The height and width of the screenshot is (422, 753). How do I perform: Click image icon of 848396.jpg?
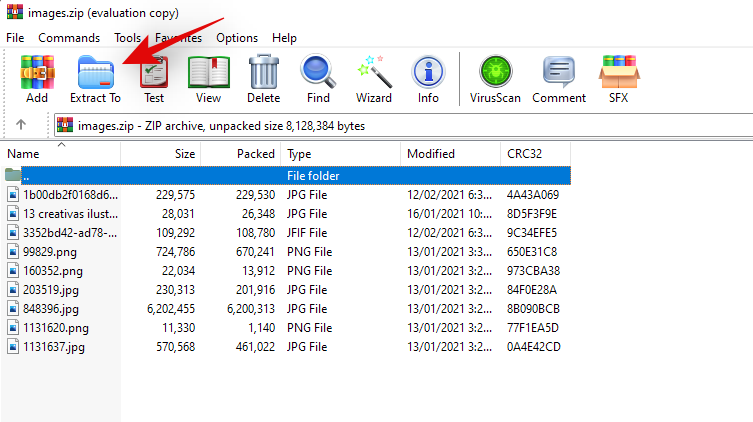(x=13, y=309)
